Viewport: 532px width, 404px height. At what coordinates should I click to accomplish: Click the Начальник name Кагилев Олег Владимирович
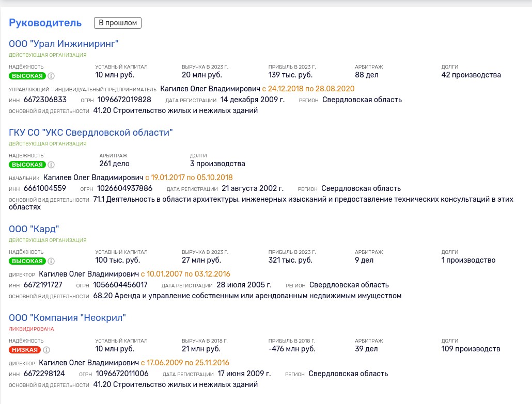(x=93, y=177)
